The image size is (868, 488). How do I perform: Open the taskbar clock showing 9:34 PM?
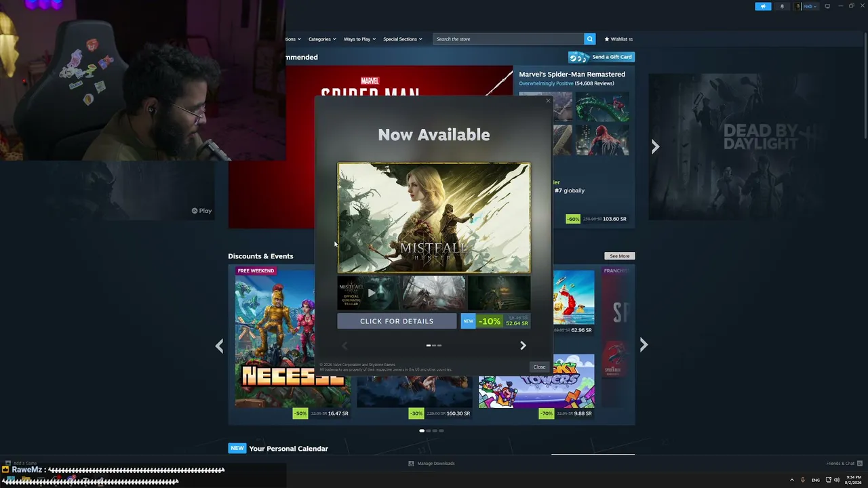pyautogui.click(x=852, y=480)
